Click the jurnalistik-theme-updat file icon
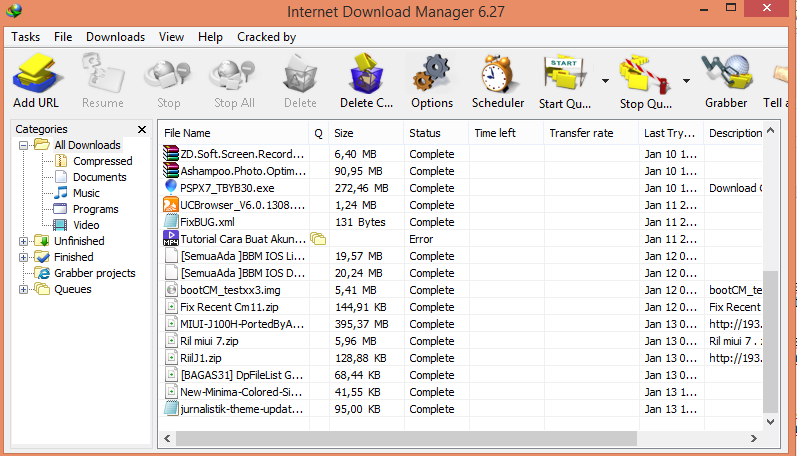Viewport: 797px width, 456px height. (x=171, y=409)
